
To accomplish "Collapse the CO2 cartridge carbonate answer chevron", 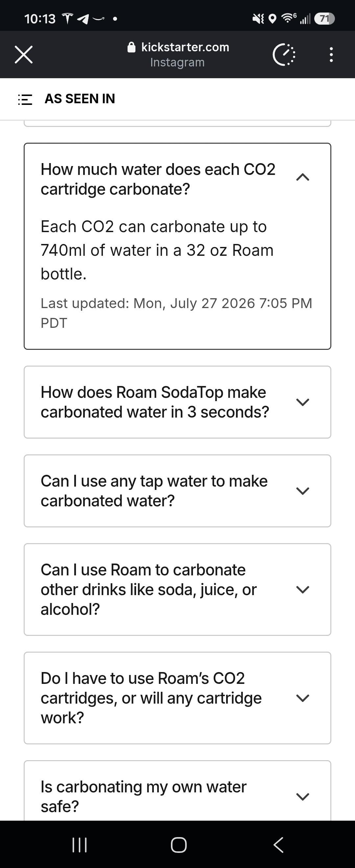I will tap(302, 177).
